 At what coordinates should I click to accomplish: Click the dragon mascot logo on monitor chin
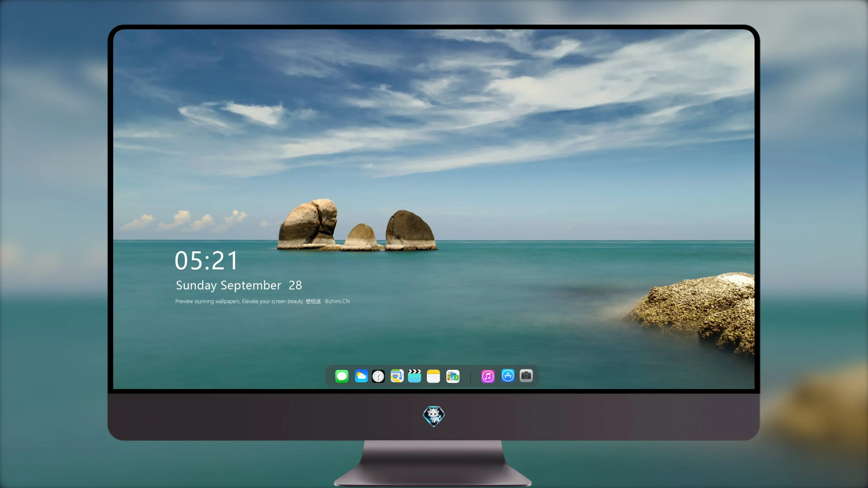pos(434,416)
